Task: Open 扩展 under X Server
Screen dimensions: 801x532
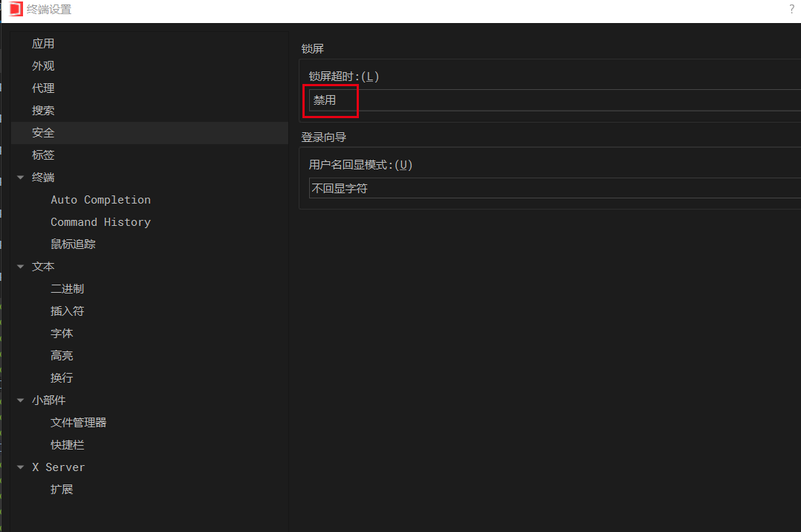Action: (62, 490)
